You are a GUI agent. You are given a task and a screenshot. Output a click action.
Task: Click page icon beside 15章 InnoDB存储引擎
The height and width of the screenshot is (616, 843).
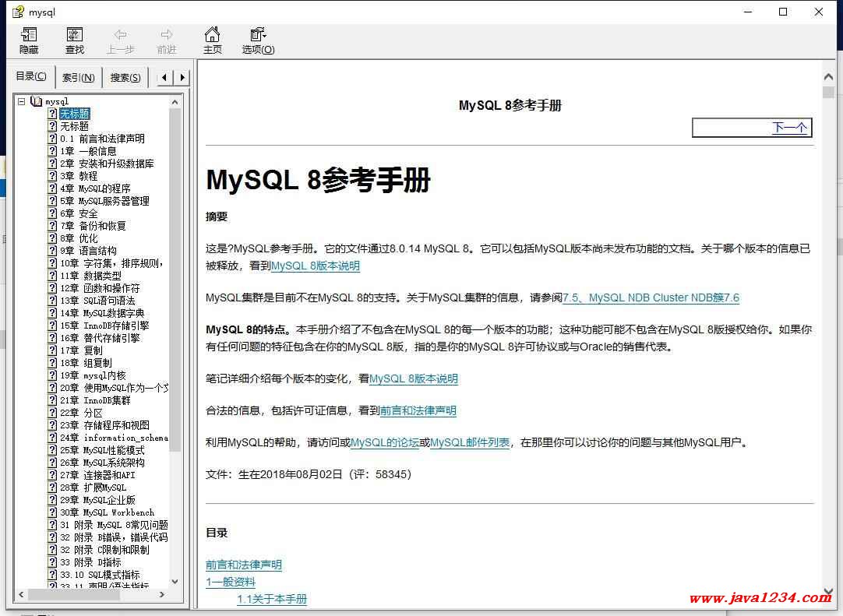52,326
